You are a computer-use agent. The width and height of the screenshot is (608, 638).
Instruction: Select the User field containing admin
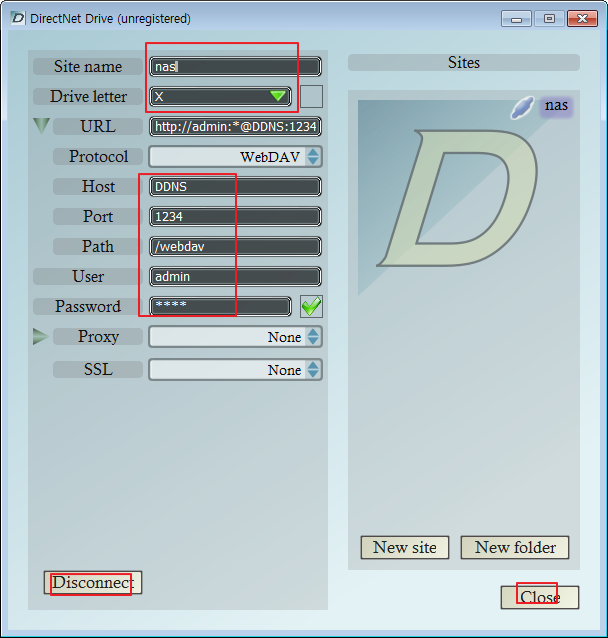coord(235,277)
